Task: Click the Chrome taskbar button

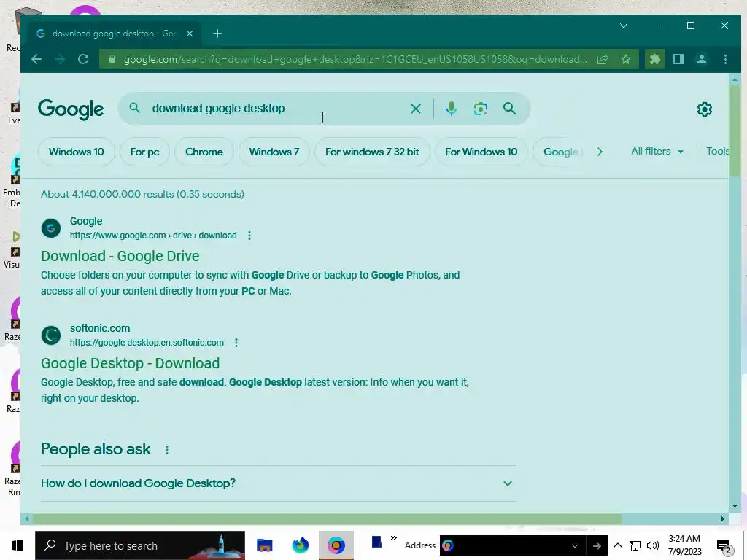Action: coord(336,545)
